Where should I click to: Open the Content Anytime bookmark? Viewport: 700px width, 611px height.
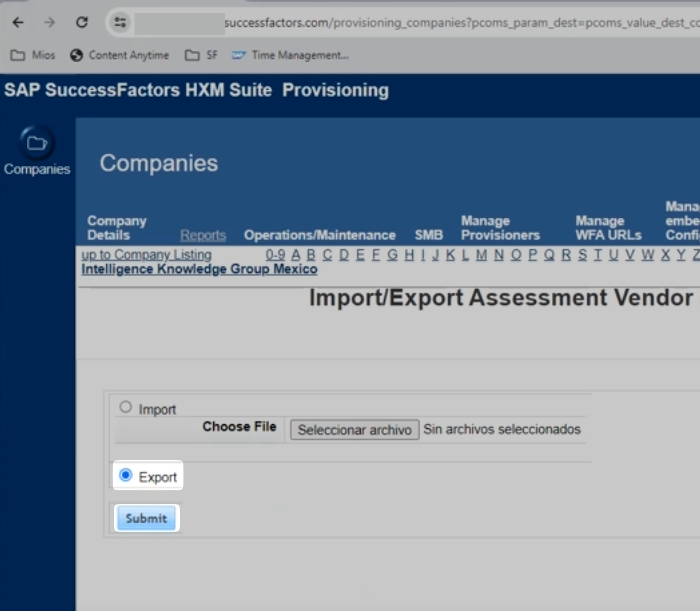click(120, 55)
